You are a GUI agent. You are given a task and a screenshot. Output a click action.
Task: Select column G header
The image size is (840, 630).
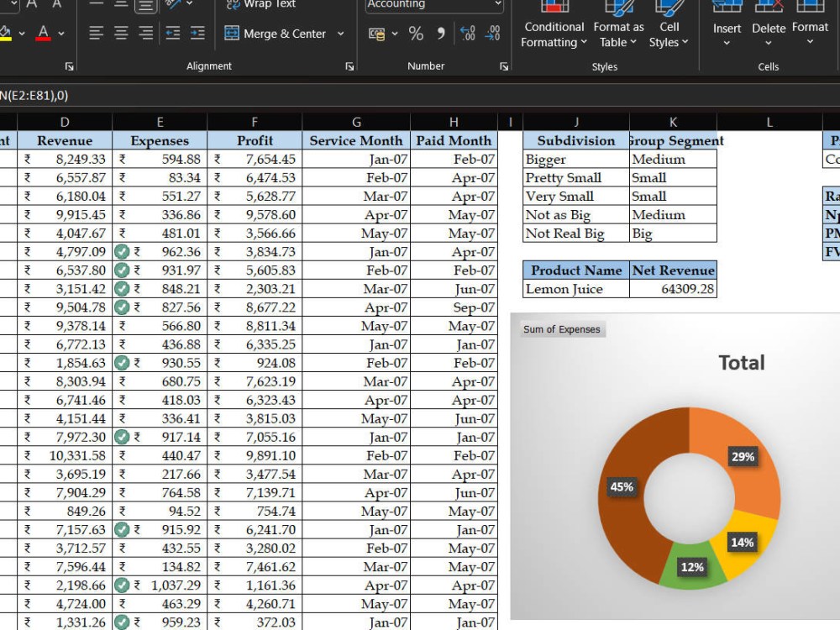pos(356,122)
